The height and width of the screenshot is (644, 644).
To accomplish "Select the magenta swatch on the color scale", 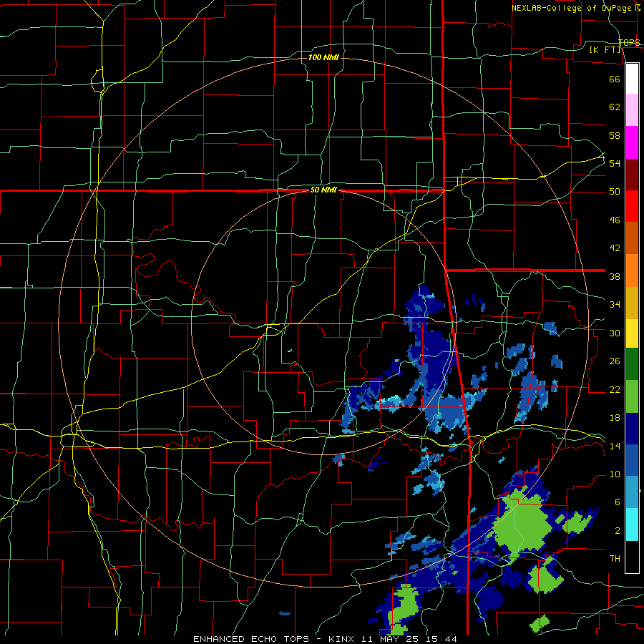I will coord(632,142).
